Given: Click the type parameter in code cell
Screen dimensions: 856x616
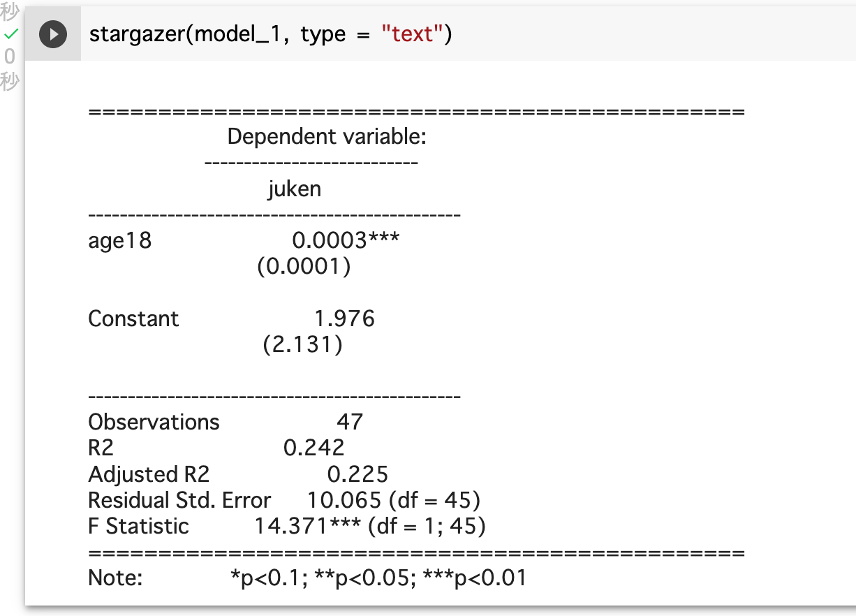Looking at the screenshot, I should [323, 34].
